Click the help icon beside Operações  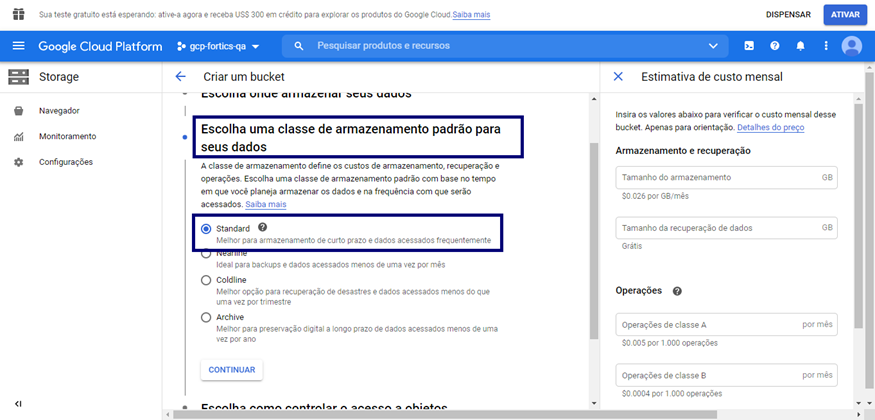(677, 291)
